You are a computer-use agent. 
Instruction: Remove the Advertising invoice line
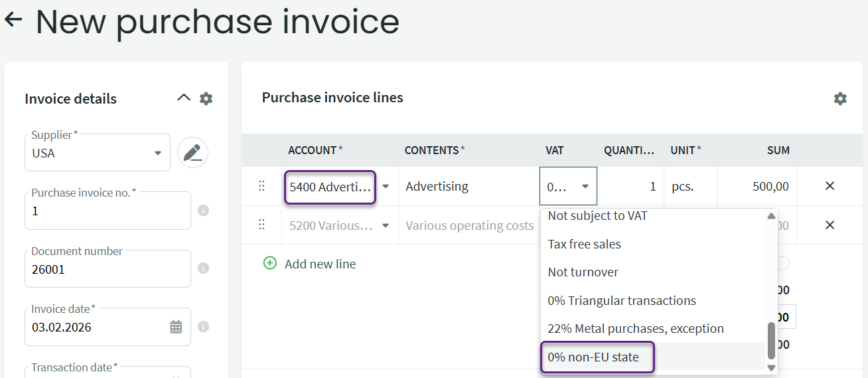pos(830,186)
